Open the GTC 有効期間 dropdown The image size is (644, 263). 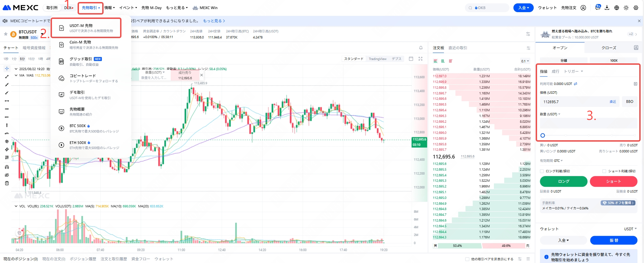pyautogui.click(x=558, y=161)
